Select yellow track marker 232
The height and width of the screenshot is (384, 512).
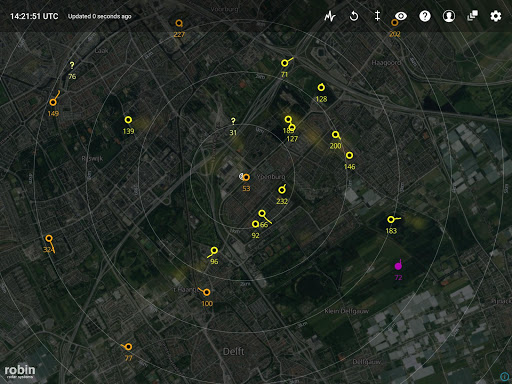282,190
